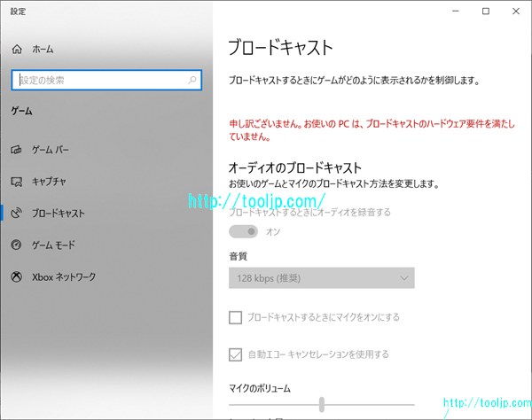
Task: Uncheck 自動エコー キャンセレーションを使用する checkbox
Action: click(x=236, y=354)
